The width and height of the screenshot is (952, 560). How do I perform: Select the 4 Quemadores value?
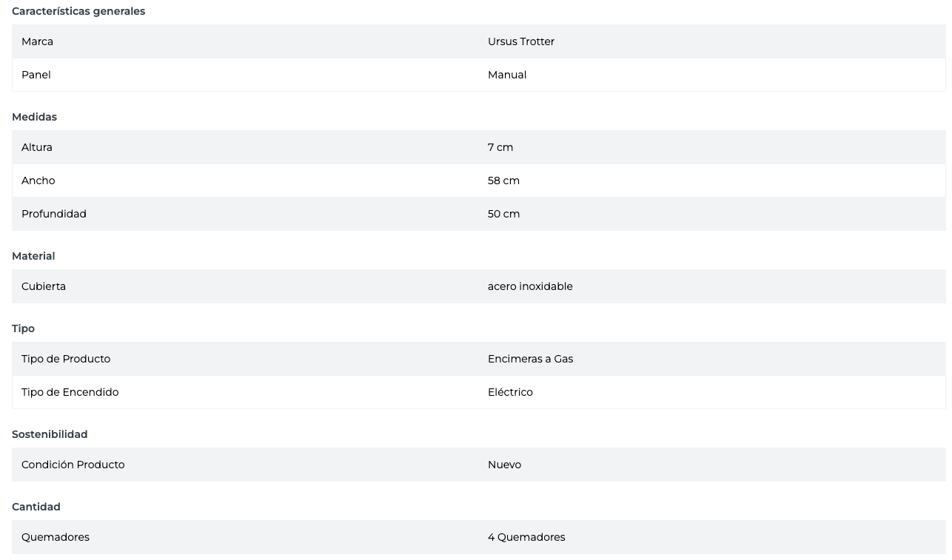[526, 537]
